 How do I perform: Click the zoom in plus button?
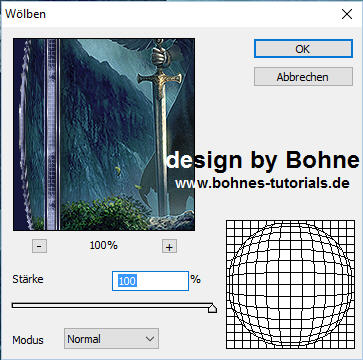click(169, 247)
